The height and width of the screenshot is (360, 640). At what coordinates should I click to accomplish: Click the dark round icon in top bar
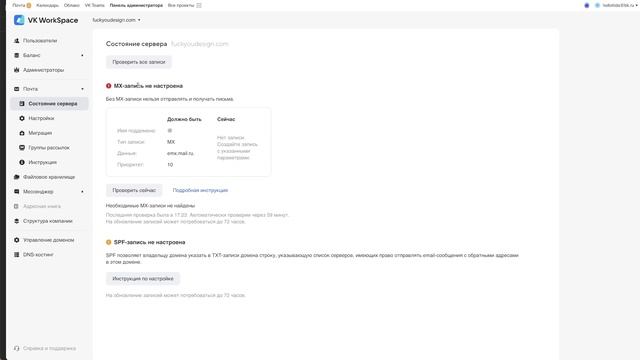pos(587,5)
